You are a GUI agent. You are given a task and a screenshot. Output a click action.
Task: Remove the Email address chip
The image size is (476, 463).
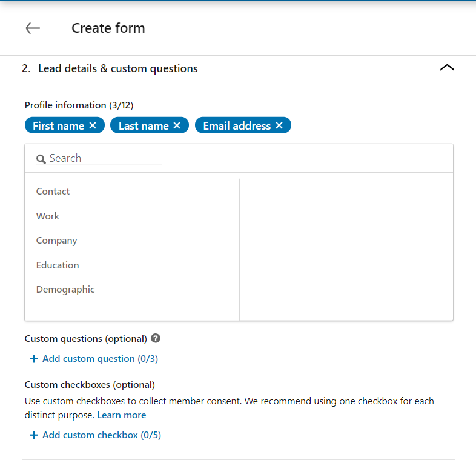tap(279, 125)
